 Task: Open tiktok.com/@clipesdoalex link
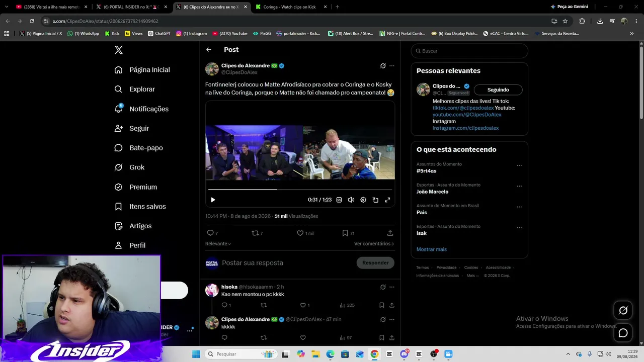(x=463, y=108)
